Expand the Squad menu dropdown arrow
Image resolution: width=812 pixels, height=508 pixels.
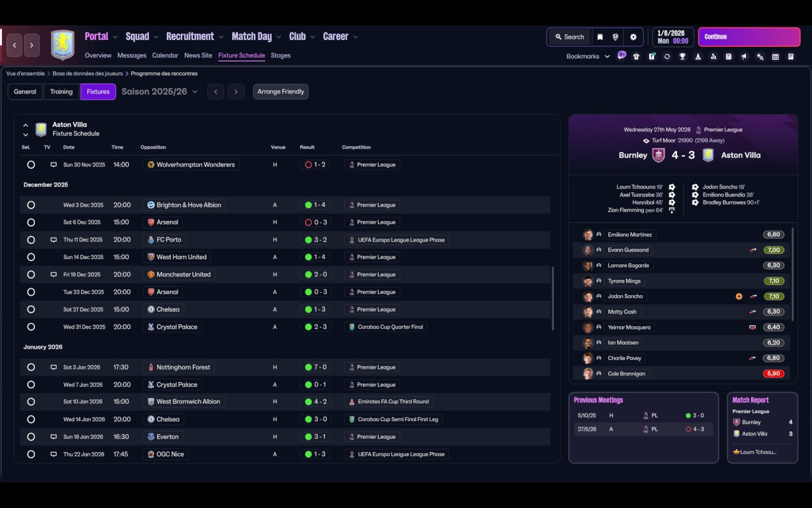(155, 37)
